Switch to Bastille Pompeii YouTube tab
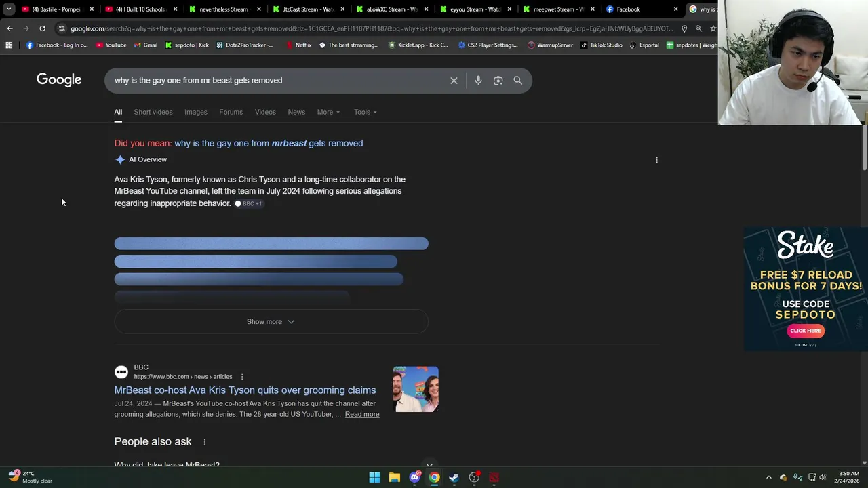The height and width of the screenshot is (488, 868). pyautogui.click(x=56, y=9)
